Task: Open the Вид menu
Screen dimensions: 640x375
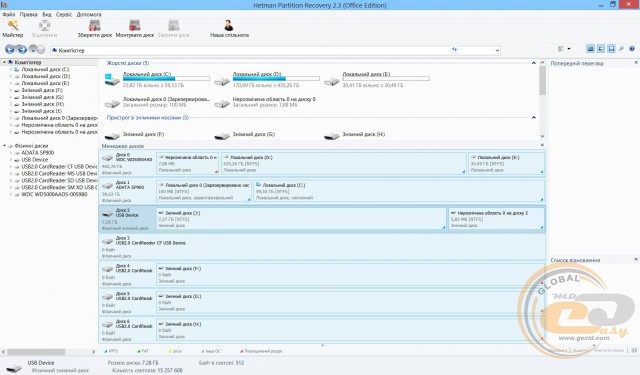Action: point(47,14)
